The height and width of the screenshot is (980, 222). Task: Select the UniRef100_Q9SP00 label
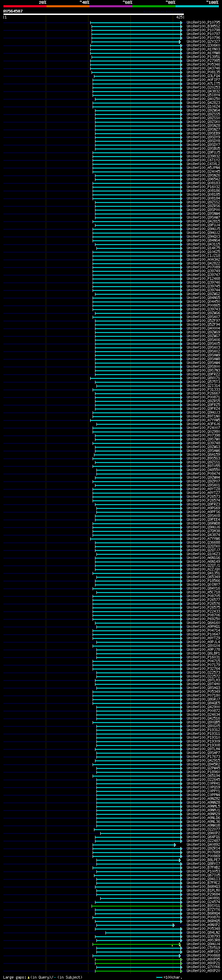pyautogui.click(x=203, y=210)
